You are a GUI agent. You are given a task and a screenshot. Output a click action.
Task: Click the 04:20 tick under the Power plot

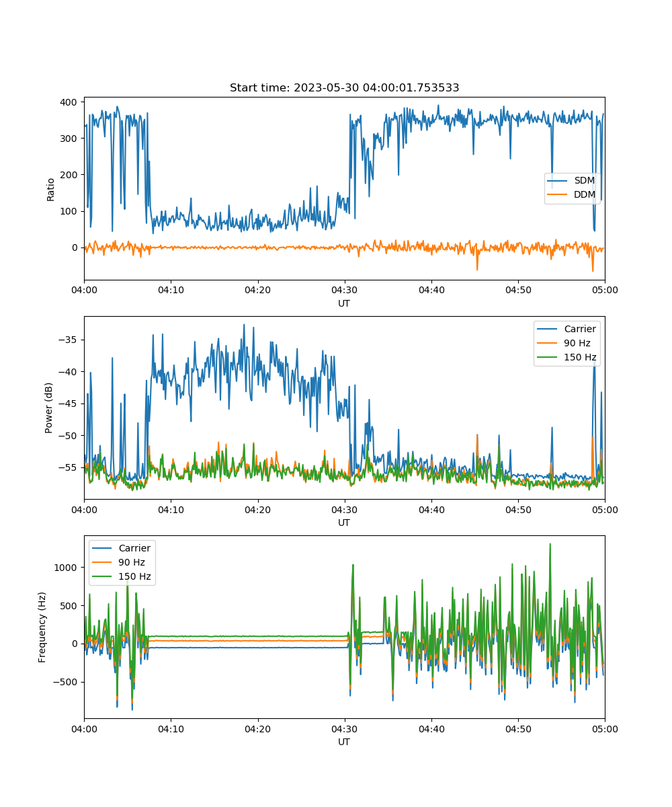(x=257, y=509)
